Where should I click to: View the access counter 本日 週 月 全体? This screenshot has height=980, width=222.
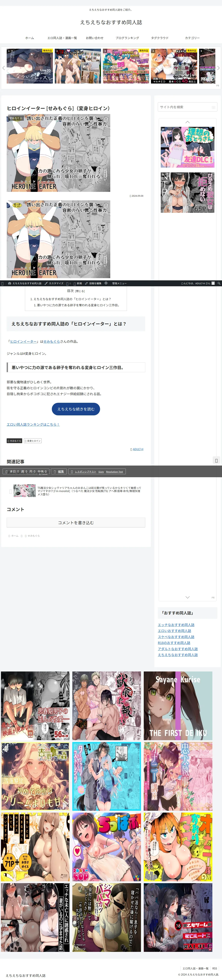(26, 472)
